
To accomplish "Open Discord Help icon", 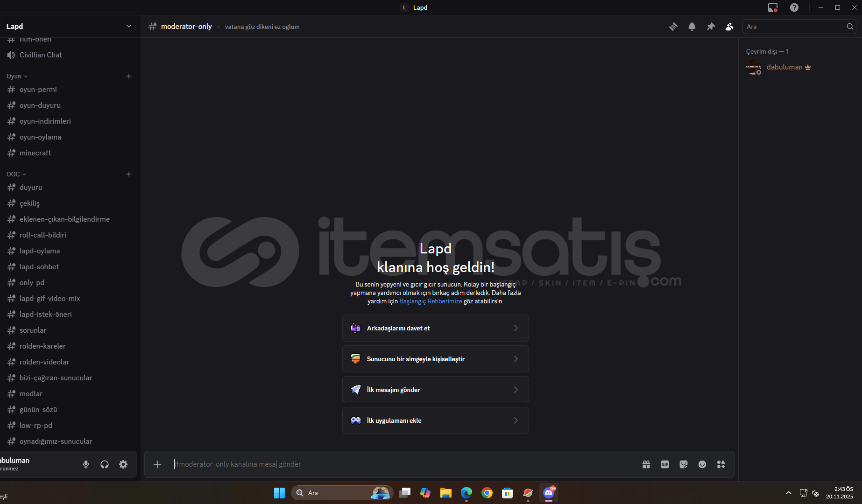I will (794, 7).
